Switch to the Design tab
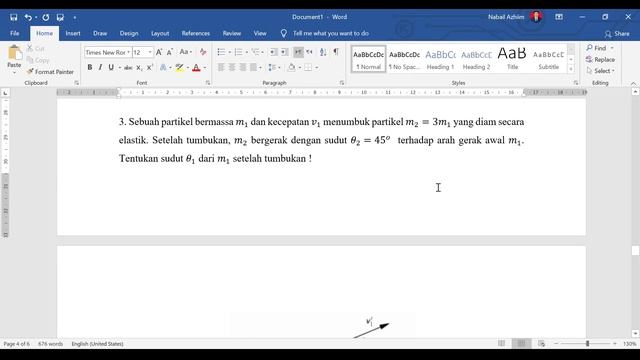Image resolution: width=640 pixels, height=360 pixels. [129, 33]
